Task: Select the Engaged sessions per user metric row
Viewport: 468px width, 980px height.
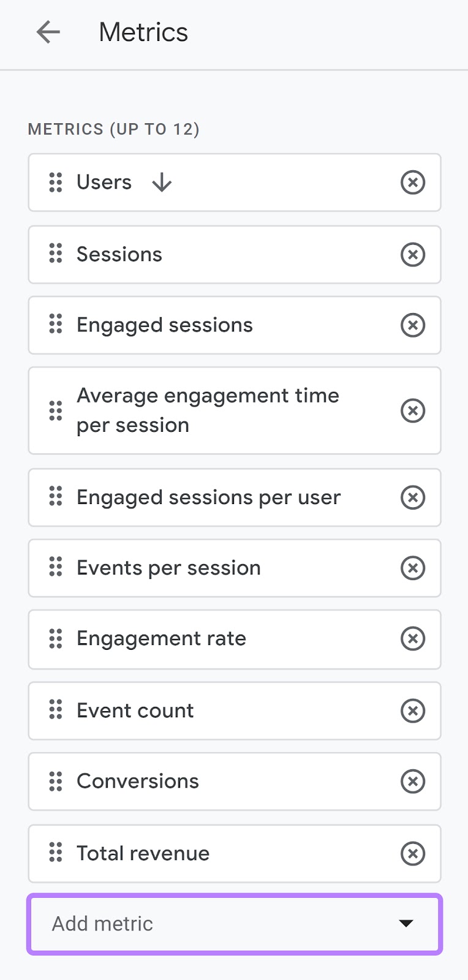Action: point(208,497)
